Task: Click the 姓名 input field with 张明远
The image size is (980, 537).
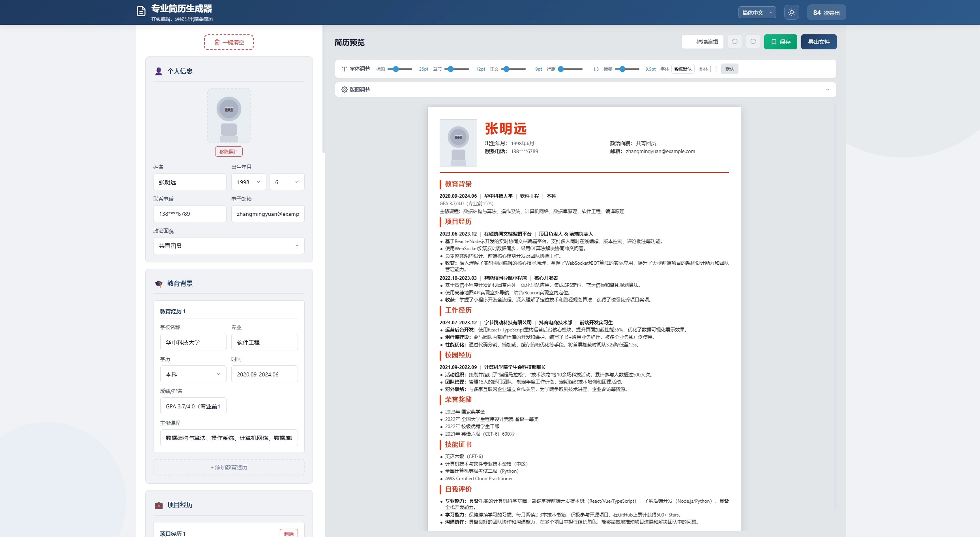Action: coord(190,182)
